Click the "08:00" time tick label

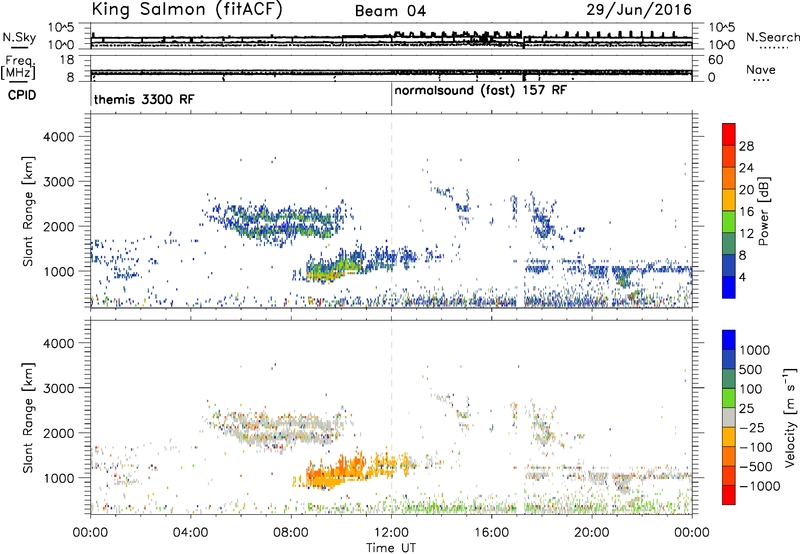(x=291, y=533)
